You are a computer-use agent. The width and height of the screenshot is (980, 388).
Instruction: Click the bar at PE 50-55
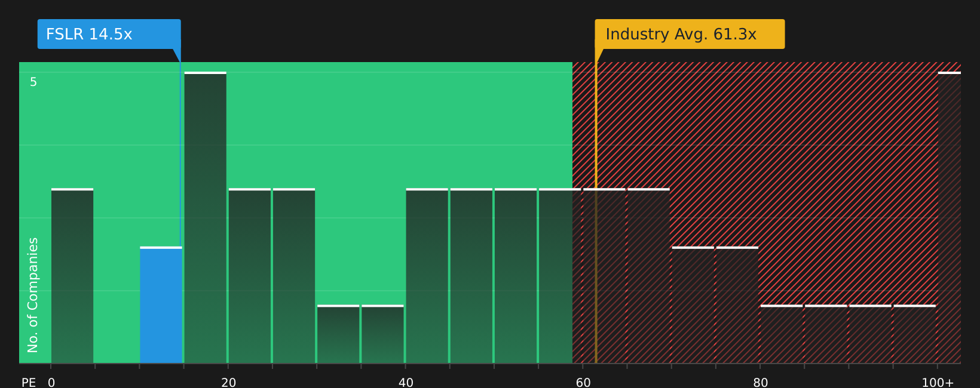click(516, 276)
